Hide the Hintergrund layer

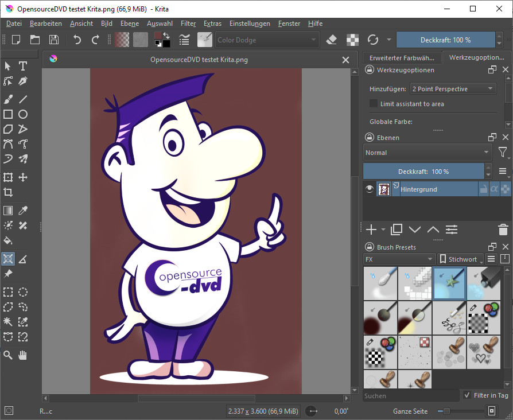(370, 189)
